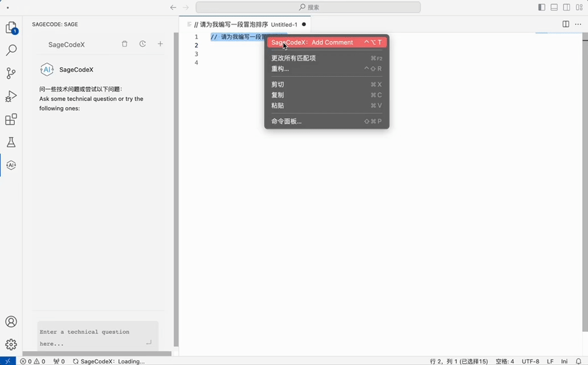
Task: Click the sidebar horizontal scrollbar
Action: 97,354
